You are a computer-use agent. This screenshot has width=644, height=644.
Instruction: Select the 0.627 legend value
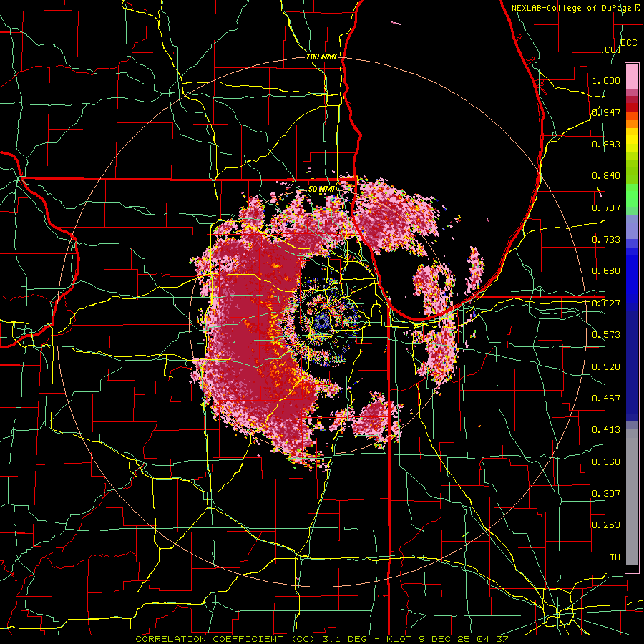click(x=606, y=303)
